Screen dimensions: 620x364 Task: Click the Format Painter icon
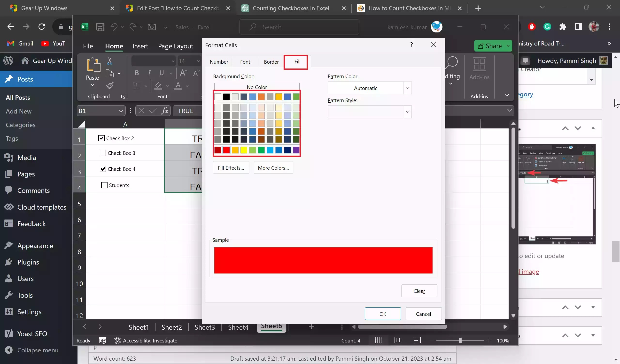tap(110, 85)
